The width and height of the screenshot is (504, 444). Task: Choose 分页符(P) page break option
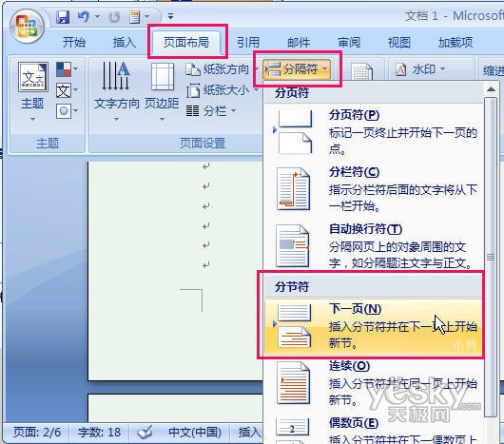373,132
